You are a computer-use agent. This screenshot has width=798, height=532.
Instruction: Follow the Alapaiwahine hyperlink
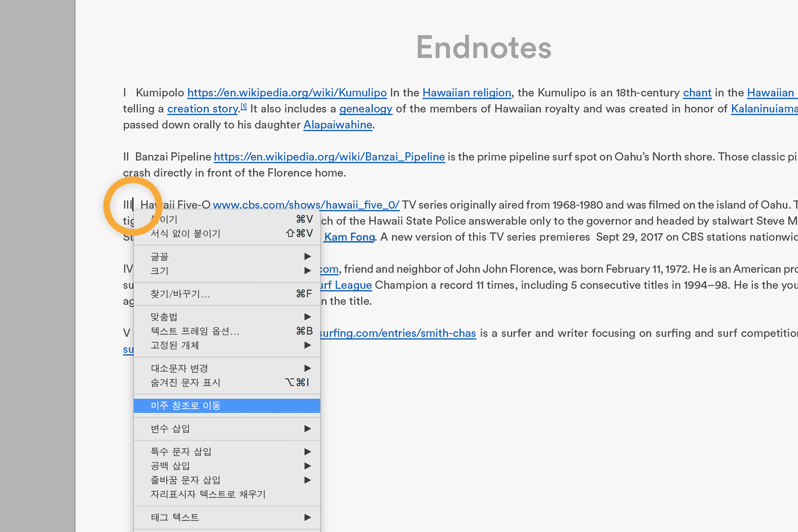click(x=338, y=125)
